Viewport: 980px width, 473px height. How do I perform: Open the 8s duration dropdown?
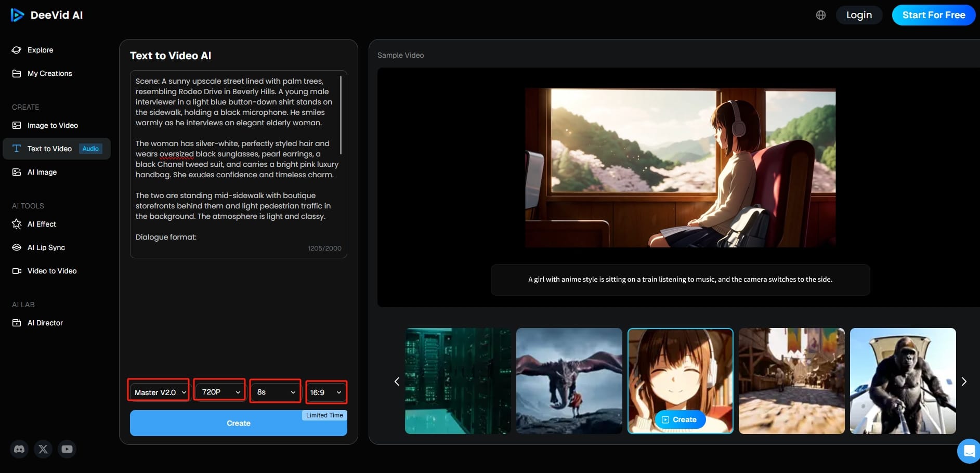pyautogui.click(x=276, y=392)
